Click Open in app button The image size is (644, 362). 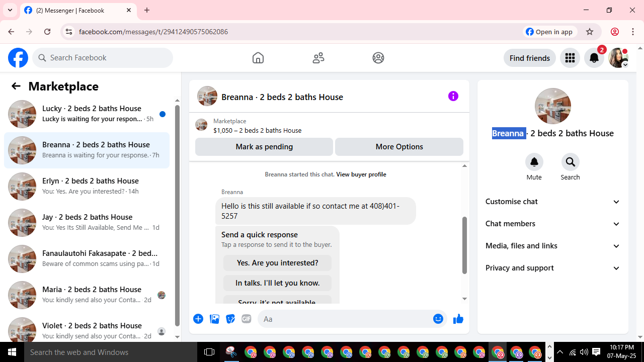coord(549,32)
